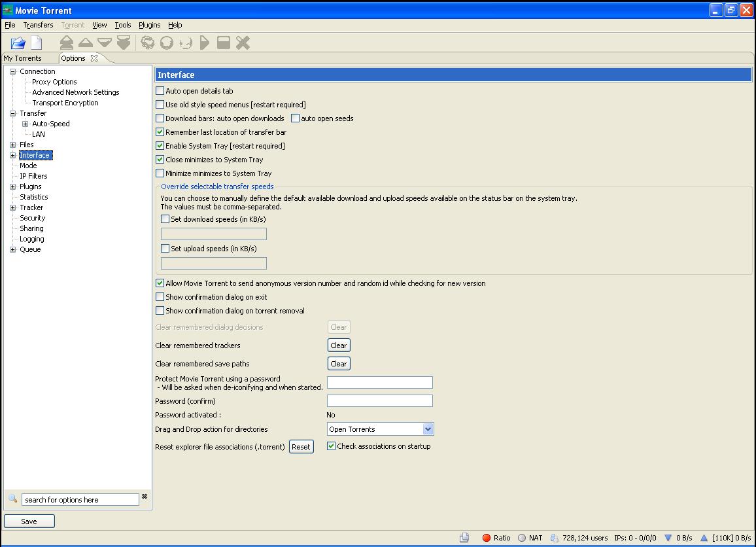Open the Plugins menu in the menu bar
The width and height of the screenshot is (756, 547).
click(x=150, y=25)
